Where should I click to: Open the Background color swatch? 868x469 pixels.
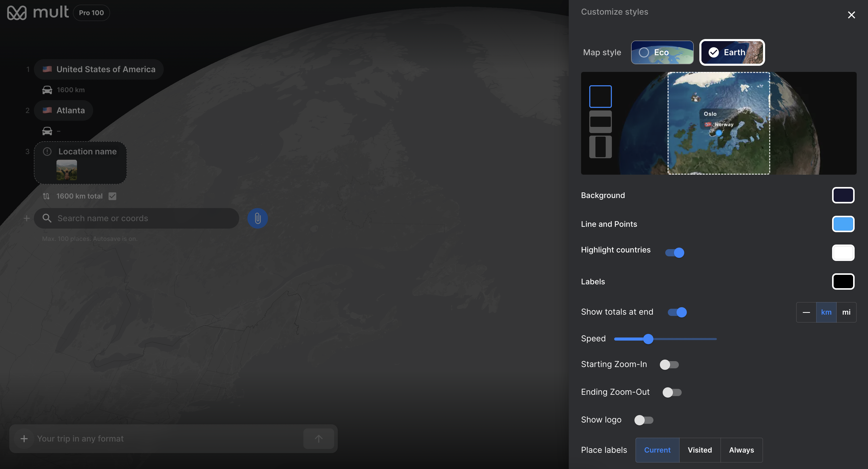coord(843,195)
